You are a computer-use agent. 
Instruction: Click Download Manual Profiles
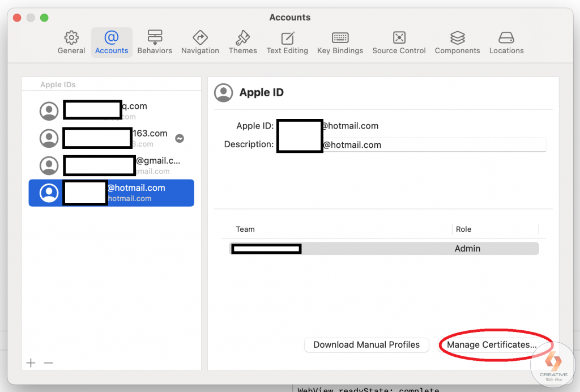coord(366,344)
